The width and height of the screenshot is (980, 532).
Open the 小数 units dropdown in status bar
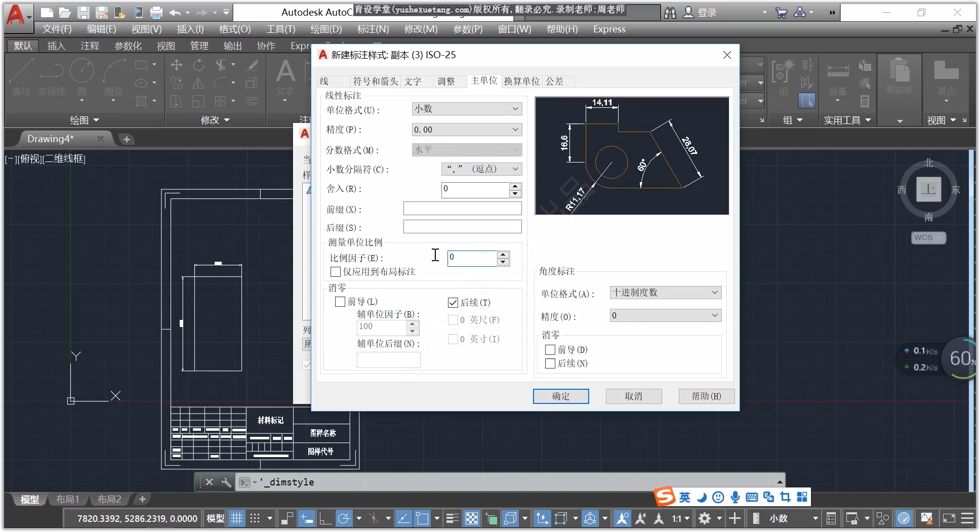click(793, 518)
